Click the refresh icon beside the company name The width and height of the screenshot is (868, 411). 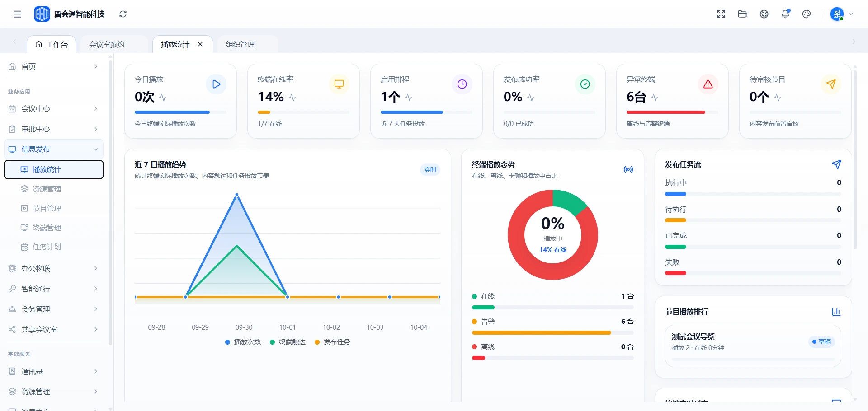(123, 14)
